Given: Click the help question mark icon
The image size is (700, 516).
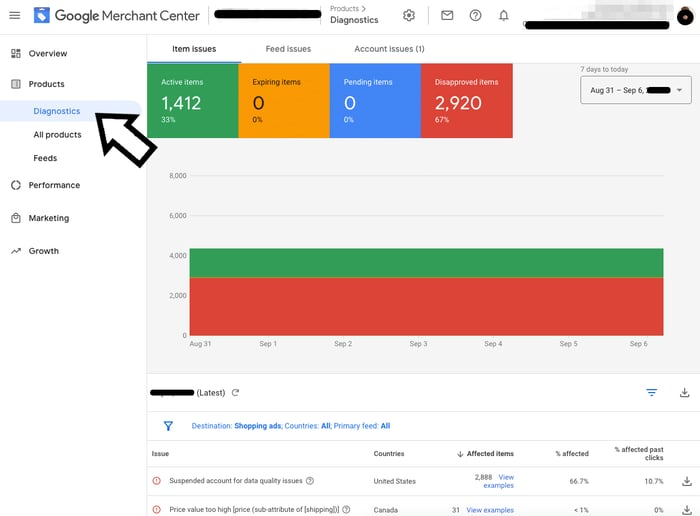Looking at the screenshot, I should pyautogui.click(x=475, y=16).
